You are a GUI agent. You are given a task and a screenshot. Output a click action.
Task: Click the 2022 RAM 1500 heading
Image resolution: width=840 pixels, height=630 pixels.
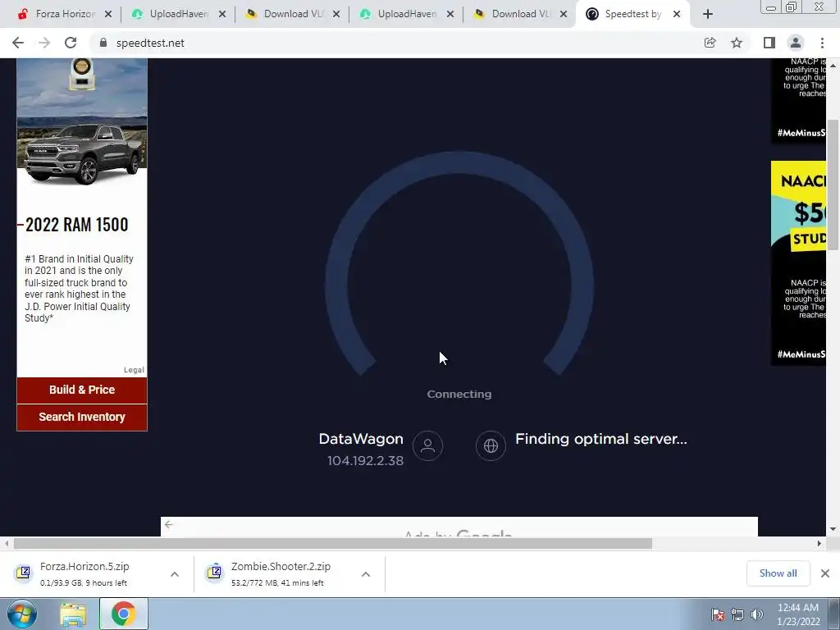click(76, 225)
